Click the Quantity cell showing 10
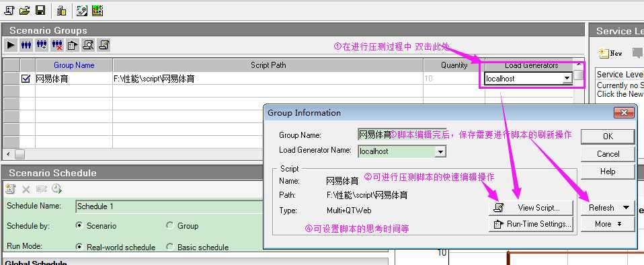 454,79
